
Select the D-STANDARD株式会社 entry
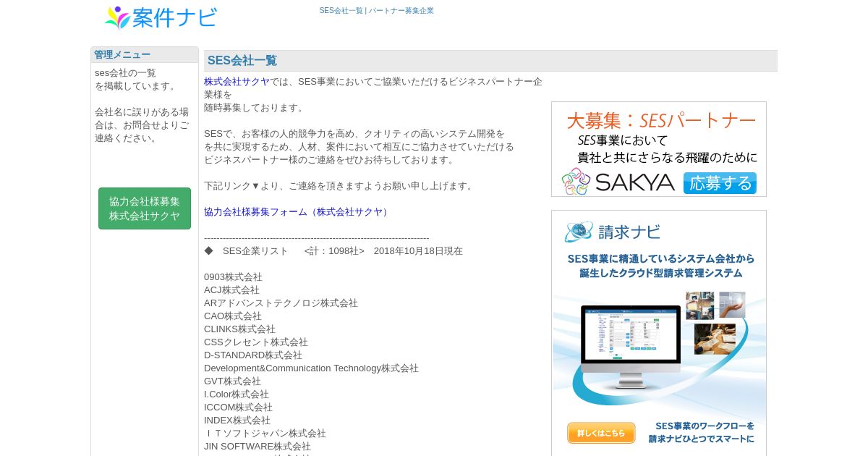pyautogui.click(x=253, y=355)
